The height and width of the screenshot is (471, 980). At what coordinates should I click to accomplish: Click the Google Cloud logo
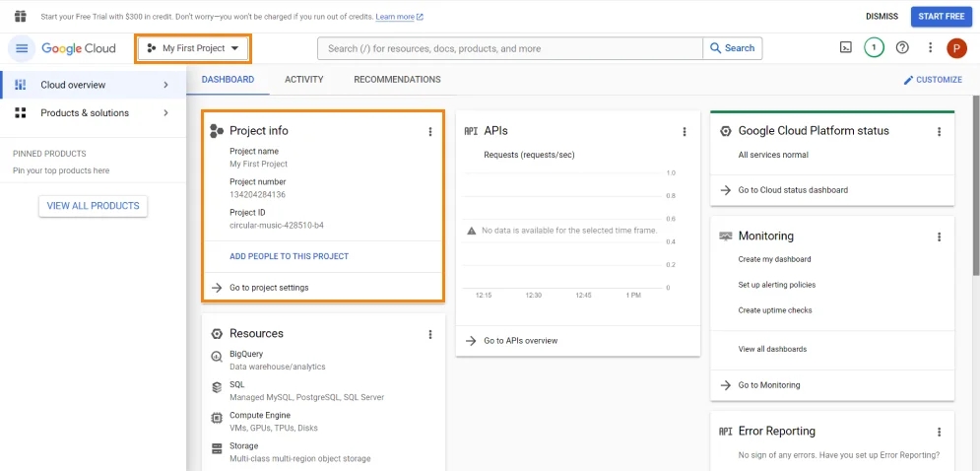[79, 48]
